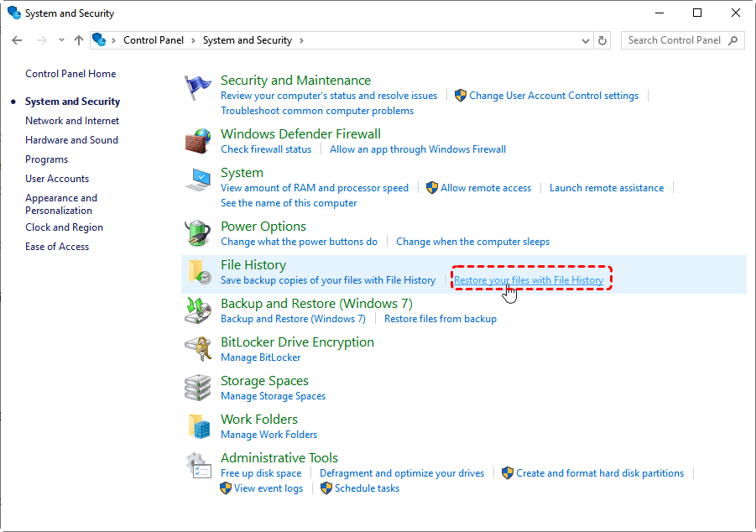
Task: Click Defragment and optimize your drives
Action: [402, 473]
